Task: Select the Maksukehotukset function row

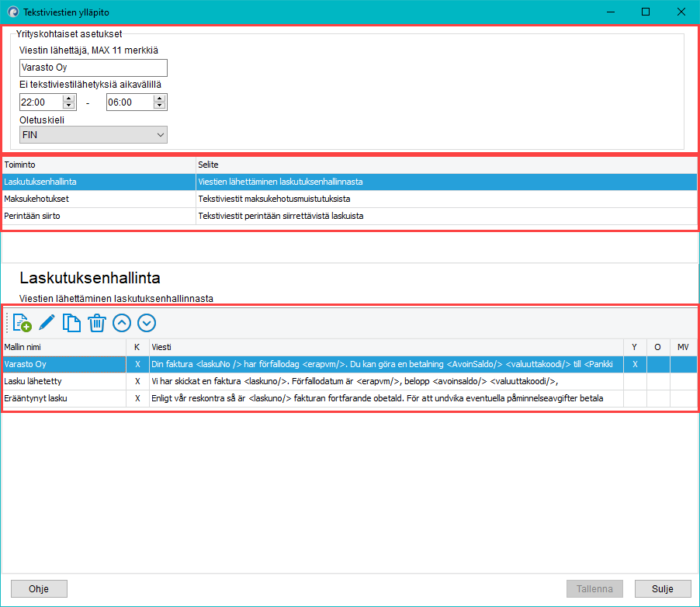Action: [x=349, y=199]
